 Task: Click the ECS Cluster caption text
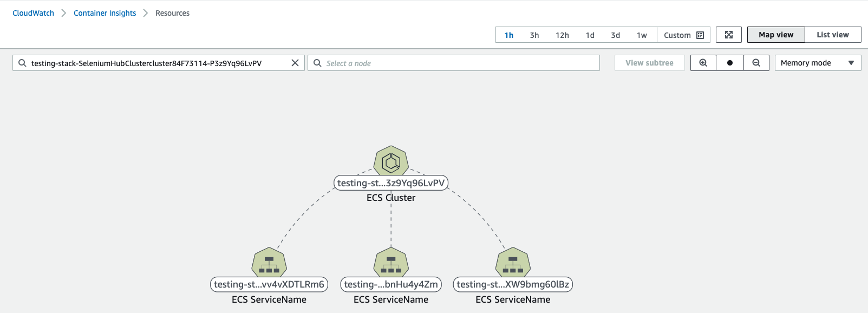point(391,198)
